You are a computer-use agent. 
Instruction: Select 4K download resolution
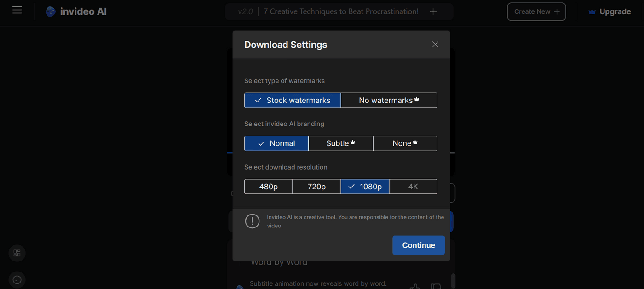point(413,186)
